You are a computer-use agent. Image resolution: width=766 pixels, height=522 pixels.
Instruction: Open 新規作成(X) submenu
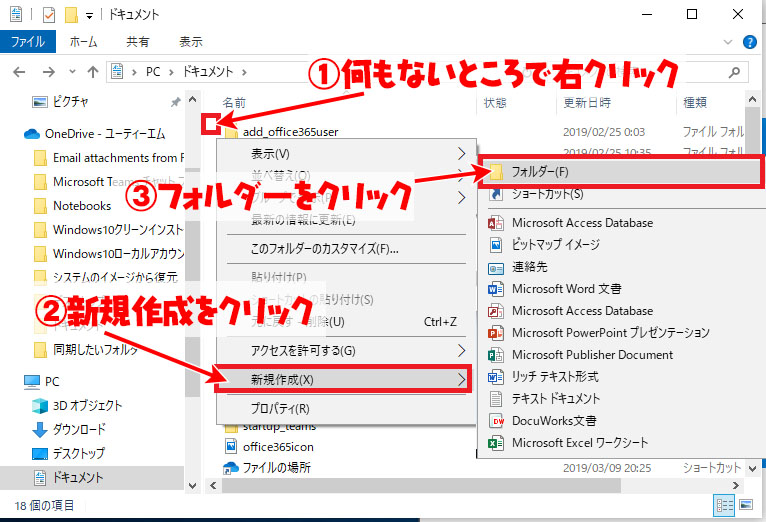[343, 379]
